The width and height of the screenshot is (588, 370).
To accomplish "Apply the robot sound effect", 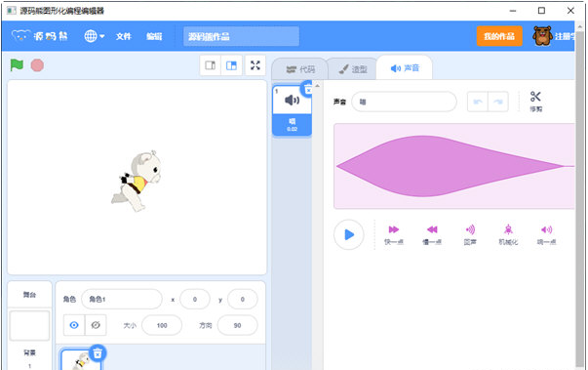I will tap(508, 235).
